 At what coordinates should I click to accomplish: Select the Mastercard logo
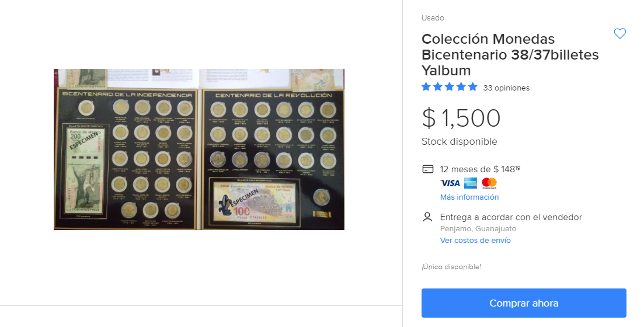point(489,183)
